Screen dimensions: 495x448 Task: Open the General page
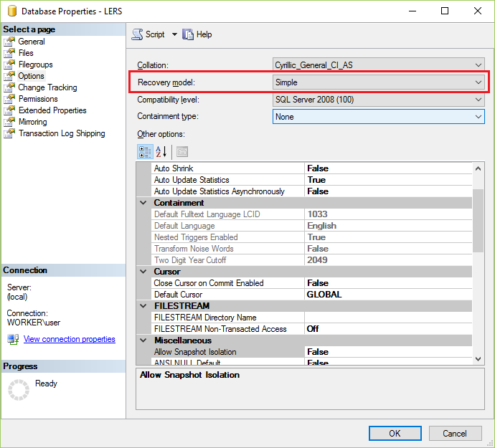32,42
